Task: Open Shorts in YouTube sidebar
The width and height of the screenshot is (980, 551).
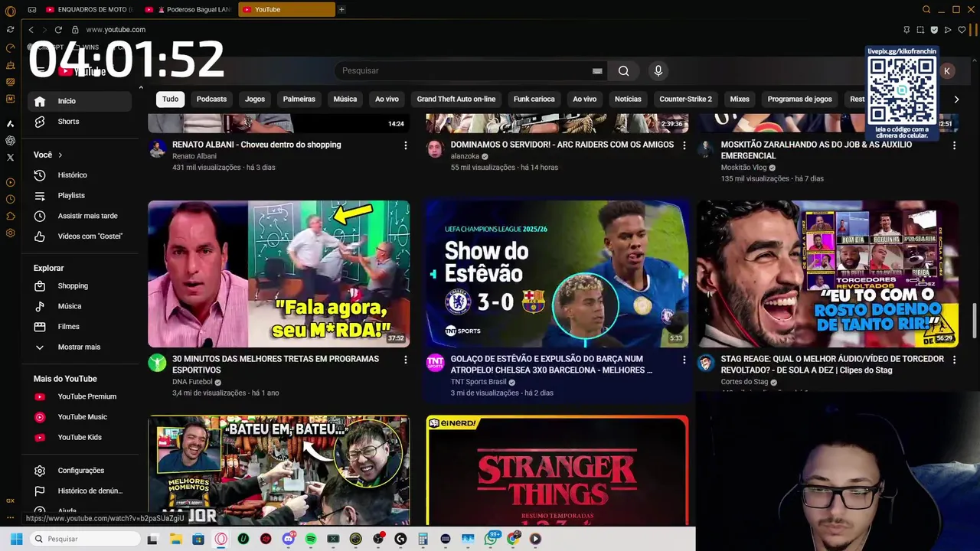Action: [81, 122]
